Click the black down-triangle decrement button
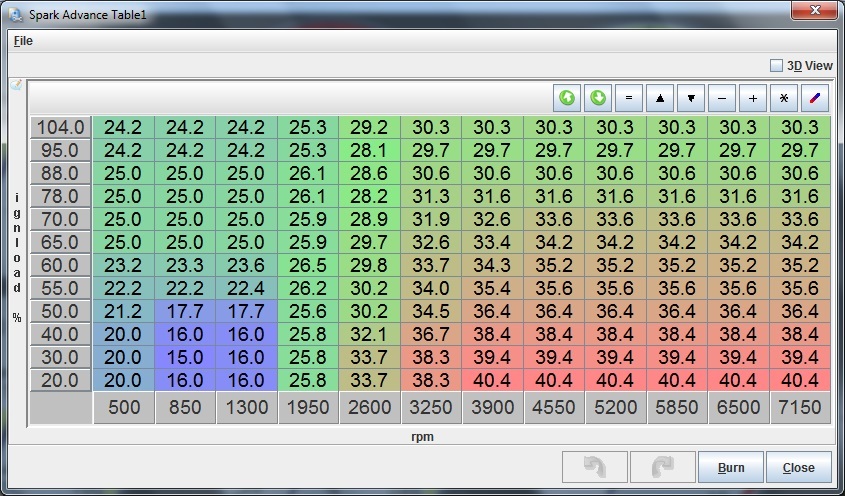The width and height of the screenshot is (845, 496). pyautogui.click(x=691, y=98)
